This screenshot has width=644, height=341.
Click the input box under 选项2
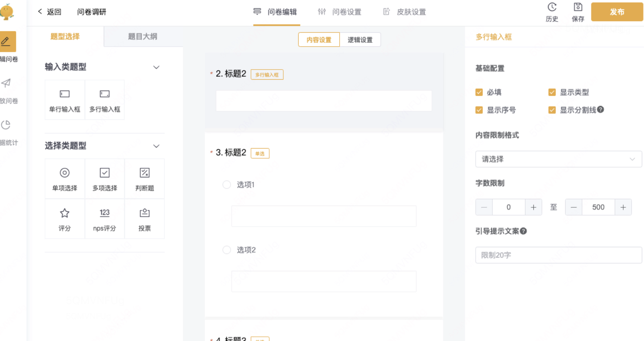[x=324, y=282]
